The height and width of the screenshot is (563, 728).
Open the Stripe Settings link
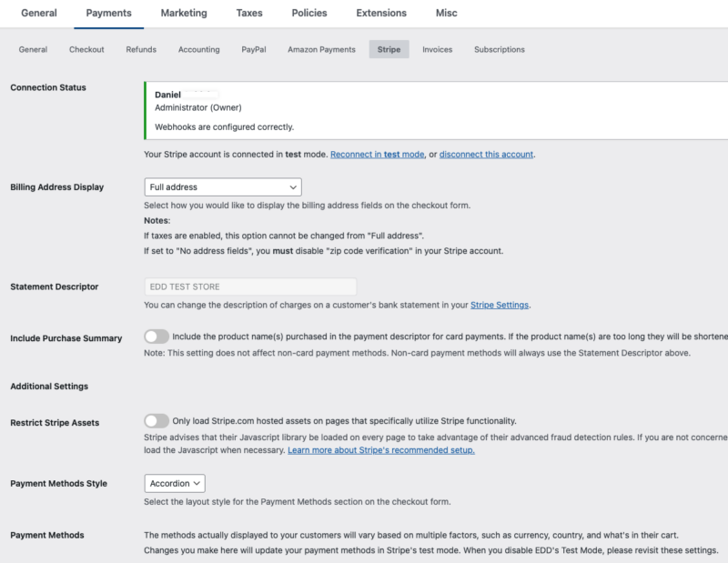499,305
